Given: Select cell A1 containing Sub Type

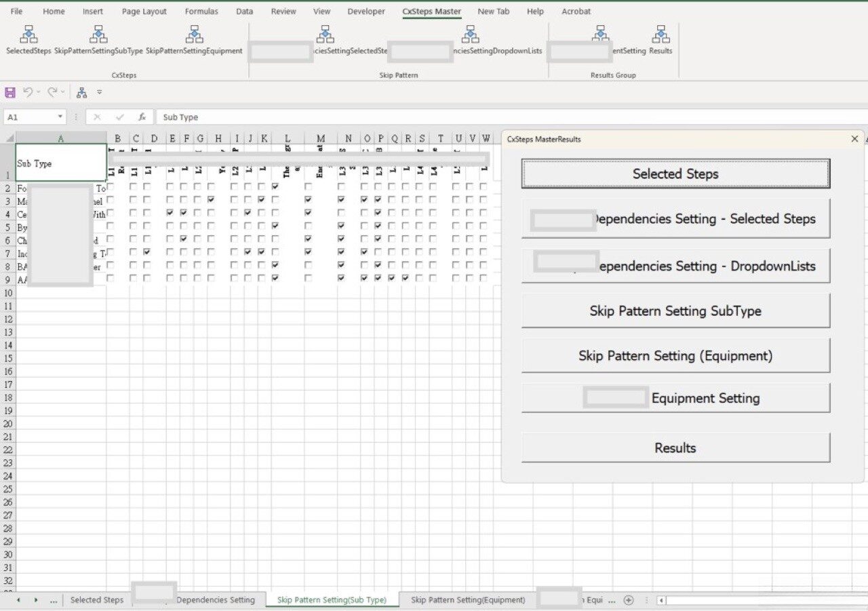Looking at the screenshot, I should click(x=61, y=163).
